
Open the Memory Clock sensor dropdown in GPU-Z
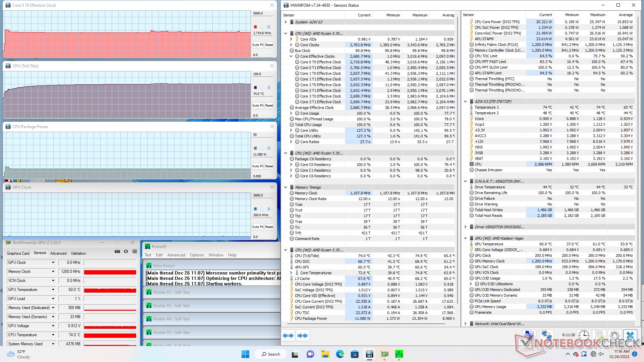pos(53,271)
